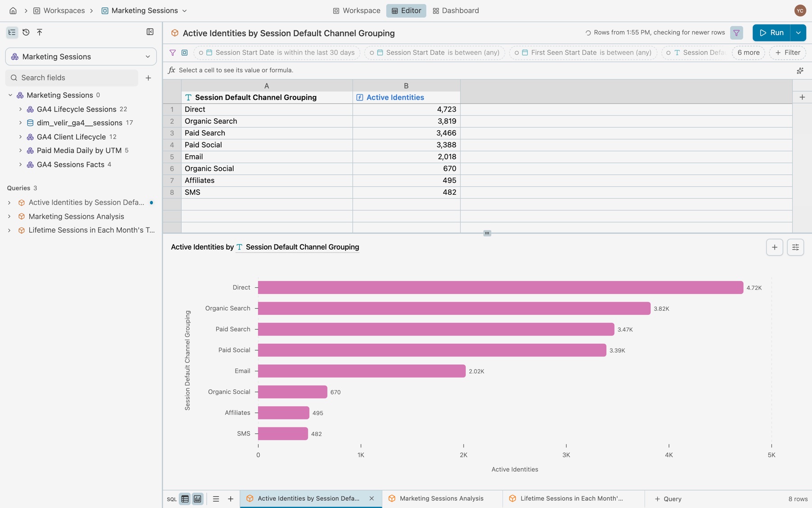Focus the Search fields input
Viewport: 812px width, 508px height.
coord(72,78)
